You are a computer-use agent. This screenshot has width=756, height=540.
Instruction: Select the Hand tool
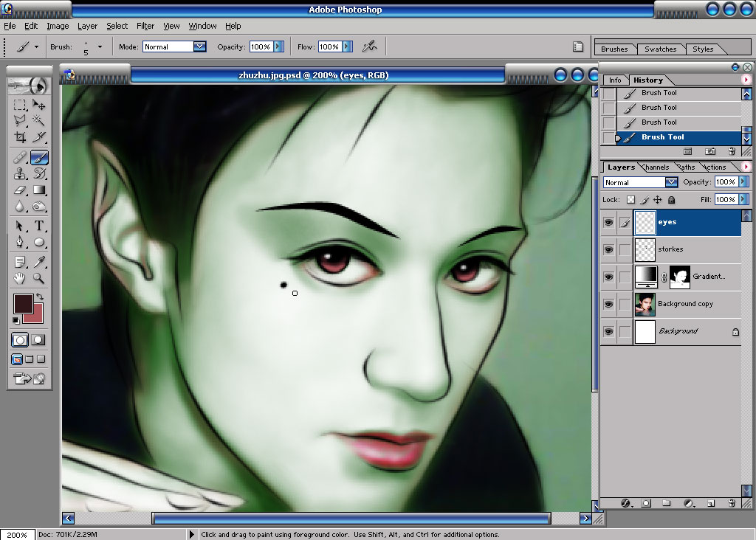point(19,278)
